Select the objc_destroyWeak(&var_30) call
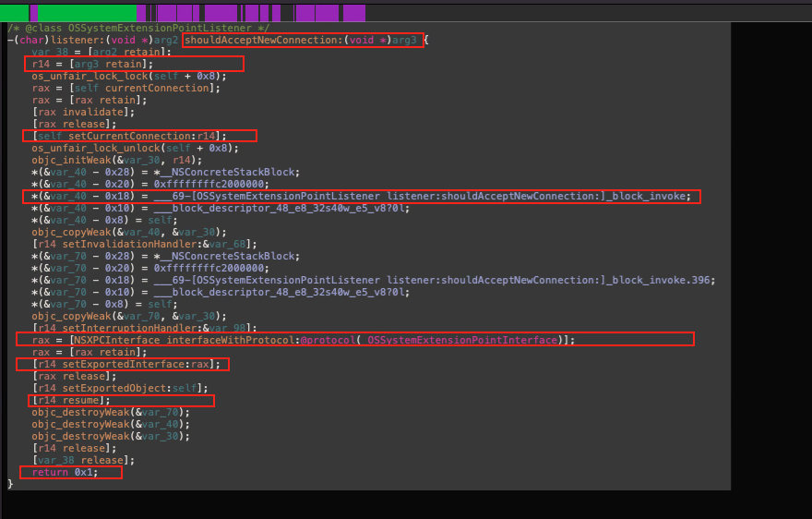 pyautogui.click(x=111, y=436)
